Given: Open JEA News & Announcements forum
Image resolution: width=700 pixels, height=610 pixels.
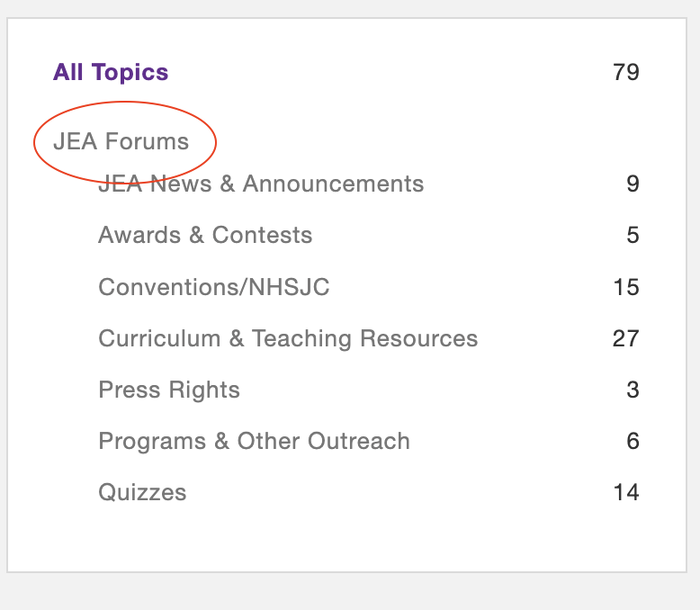Looking at the screenshot, I should point(261,184).
